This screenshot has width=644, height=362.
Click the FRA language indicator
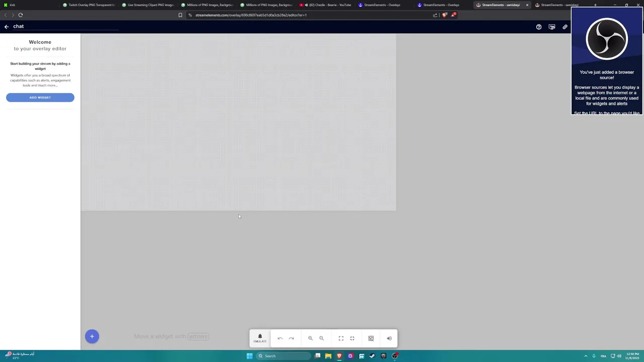coord(603,356)
